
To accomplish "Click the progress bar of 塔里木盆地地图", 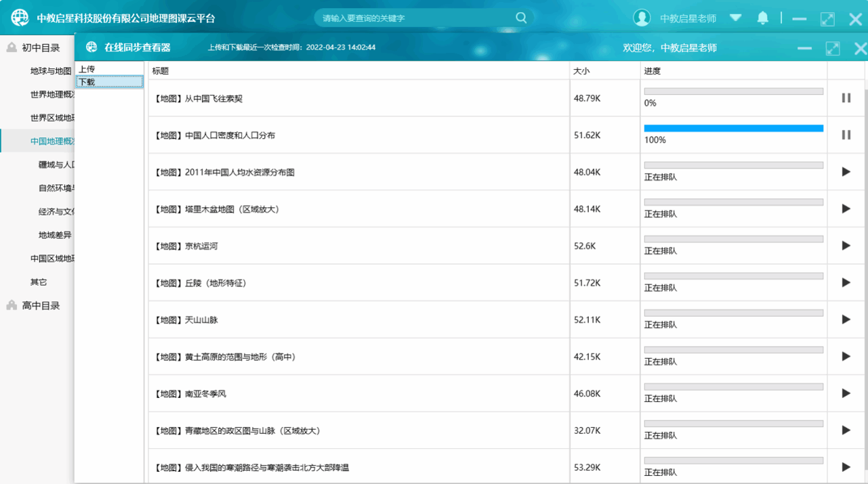I will click(733, 202).
